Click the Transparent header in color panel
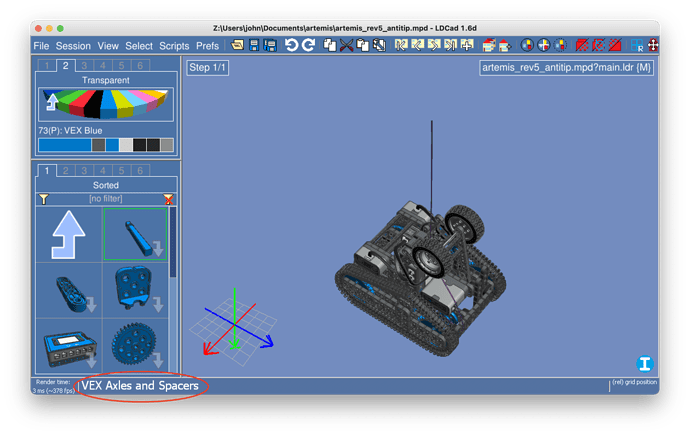The image size is (690, 435). (106, 80)
